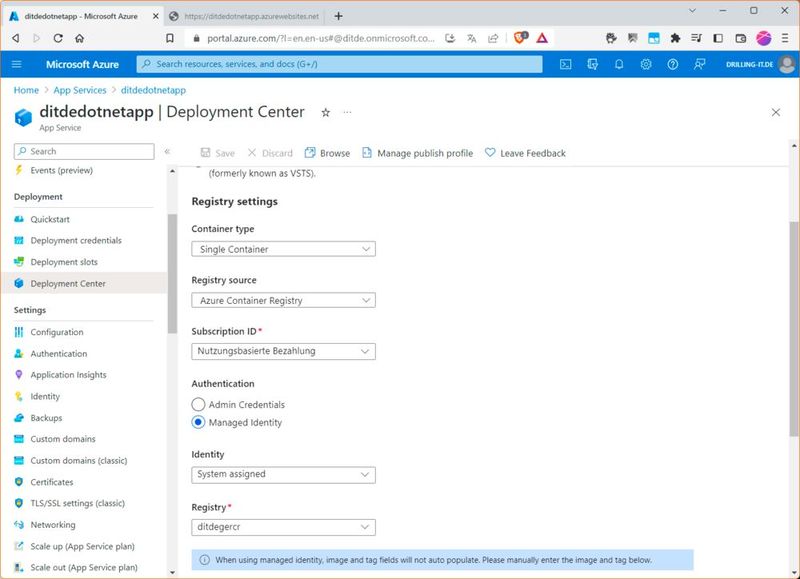Favorite this resource with the star icon
Image resolution: width=800 pixels, height=579 pixels.
(325, 113)
